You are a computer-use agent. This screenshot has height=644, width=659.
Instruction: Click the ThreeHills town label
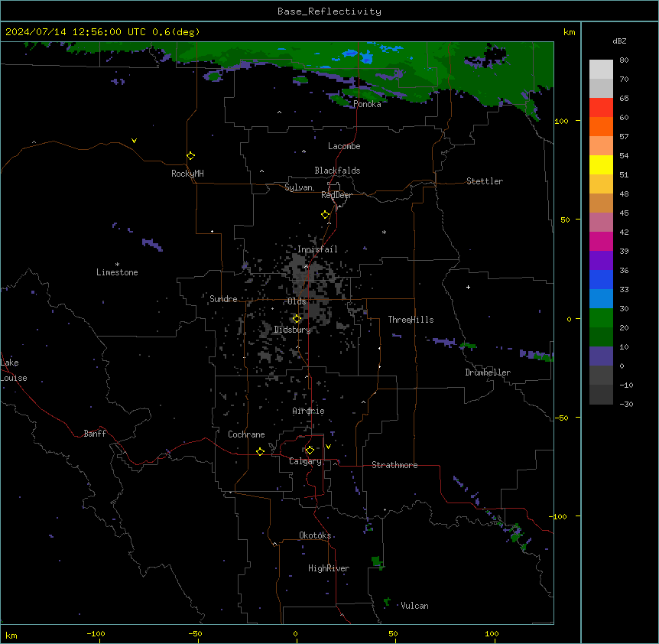point(411,320)
